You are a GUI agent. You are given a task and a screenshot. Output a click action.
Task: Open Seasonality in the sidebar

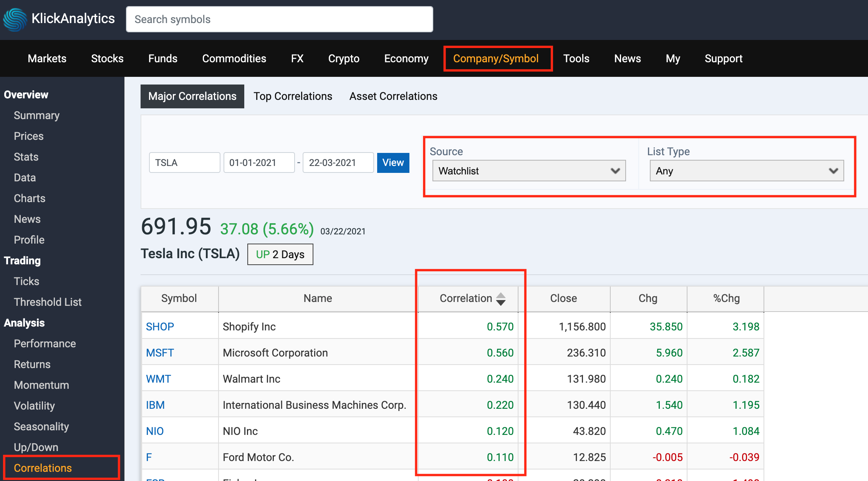[x=41, y=426]
